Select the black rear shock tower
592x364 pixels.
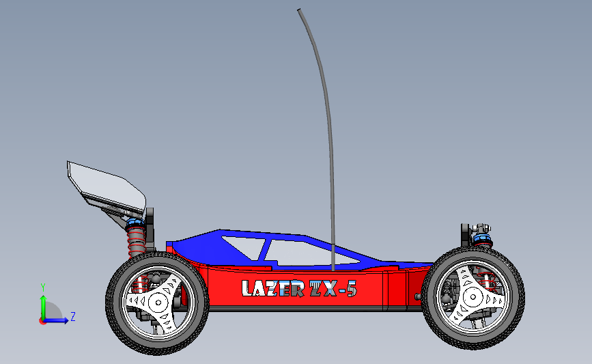[150, 229]
